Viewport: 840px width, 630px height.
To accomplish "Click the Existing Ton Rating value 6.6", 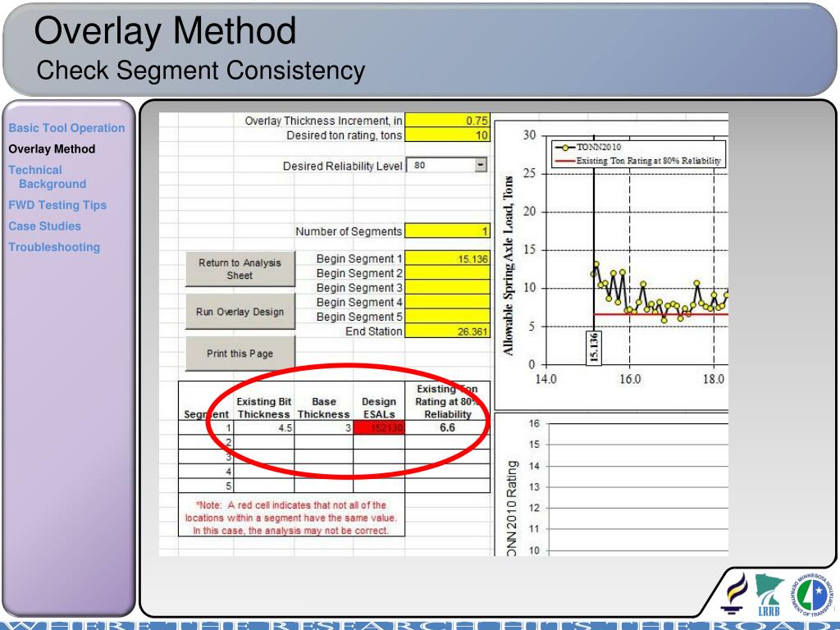I will tap(447, 427).
